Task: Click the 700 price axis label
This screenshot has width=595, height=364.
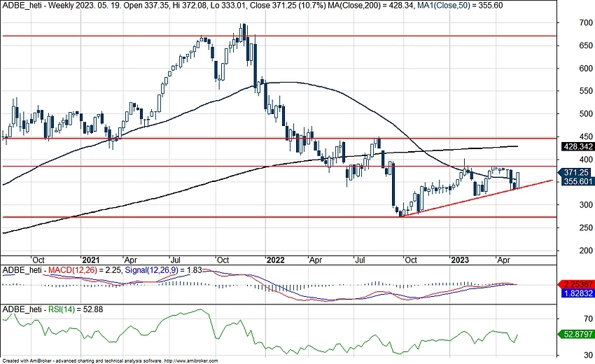Action: [x=586, y=23]
